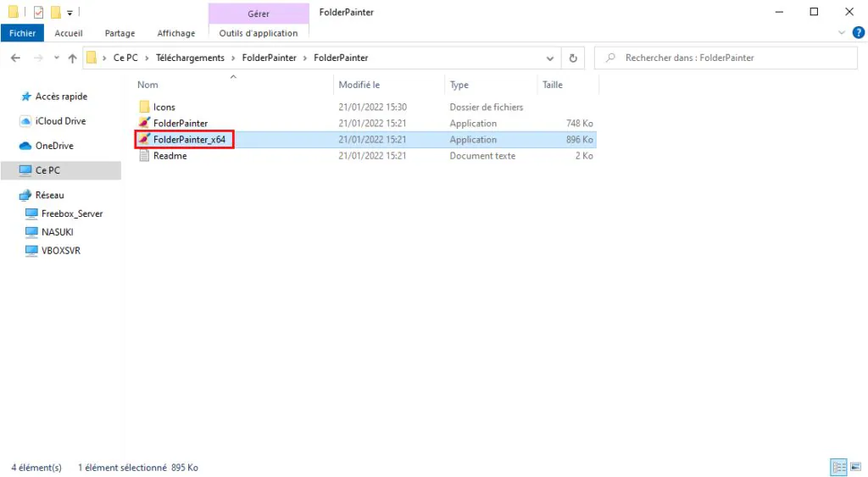868x477 pixels.
Task: Switch to details view layout icon
Action: pyautogui.click(x=839, y=467)
